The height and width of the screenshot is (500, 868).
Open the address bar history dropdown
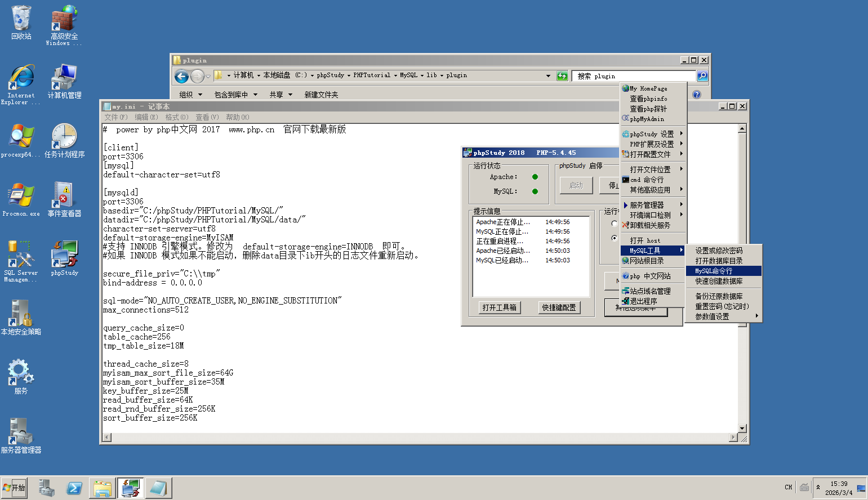(548, 75)
